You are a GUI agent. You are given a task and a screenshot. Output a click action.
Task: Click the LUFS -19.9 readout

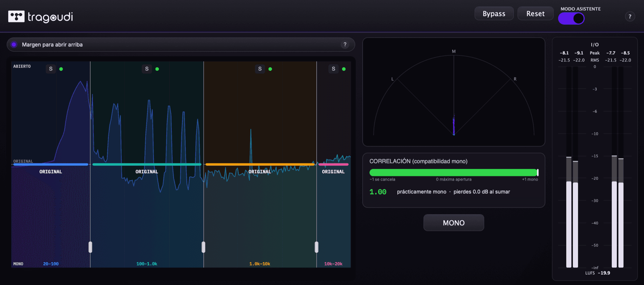pyautogui.click(x=598, y=273)
